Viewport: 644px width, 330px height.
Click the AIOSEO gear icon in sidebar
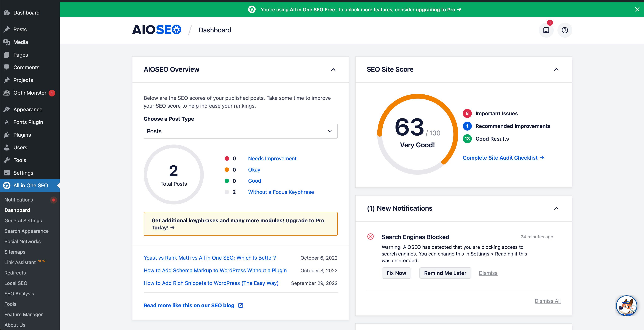point(6,185)
